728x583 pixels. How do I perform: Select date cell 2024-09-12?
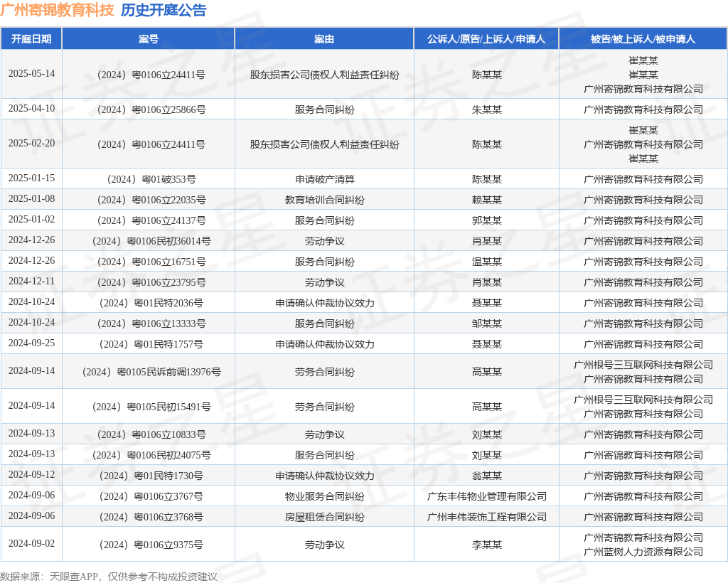(31, 475)
